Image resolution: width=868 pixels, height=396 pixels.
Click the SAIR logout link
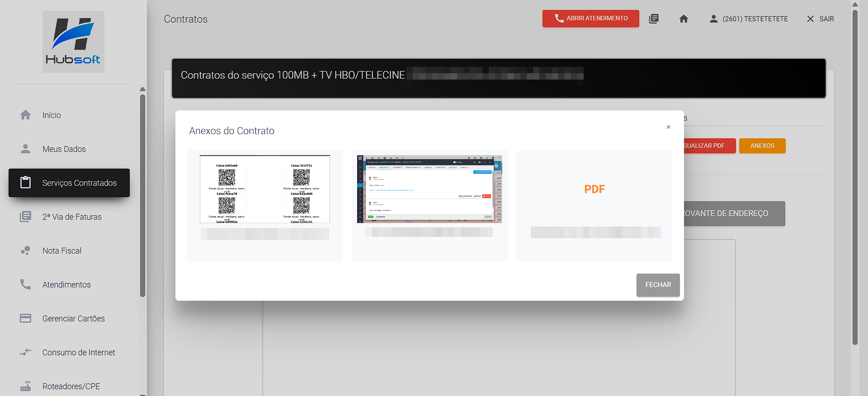[x=826, y=19]
